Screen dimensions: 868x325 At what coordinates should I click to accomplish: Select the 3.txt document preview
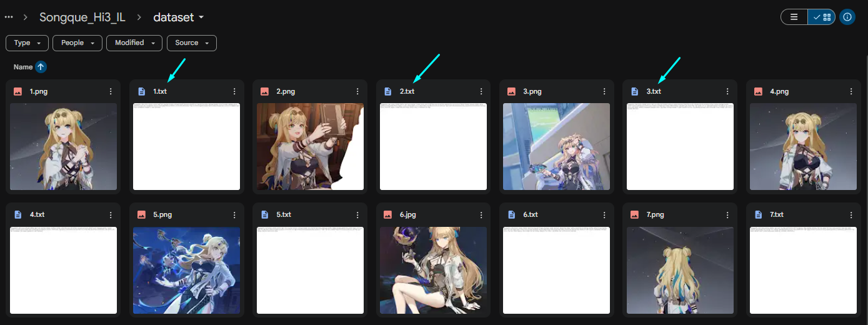coord(680,147)
